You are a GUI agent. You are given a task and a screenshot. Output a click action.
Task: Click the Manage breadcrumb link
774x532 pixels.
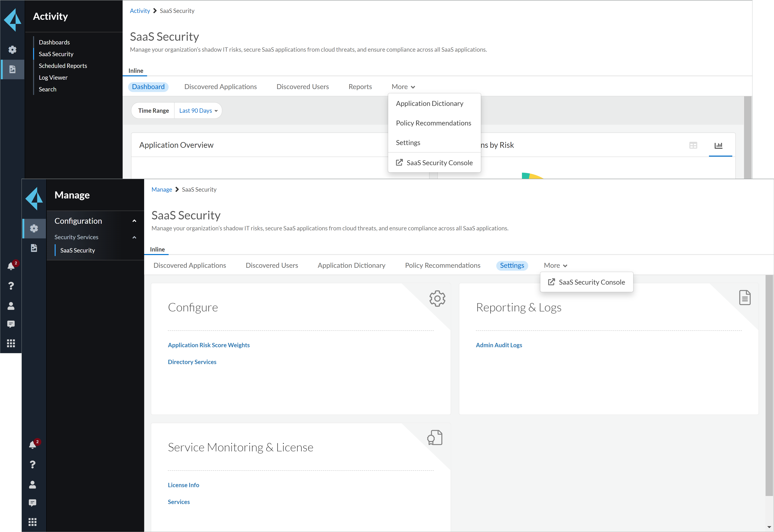click(x=161, y=189)
